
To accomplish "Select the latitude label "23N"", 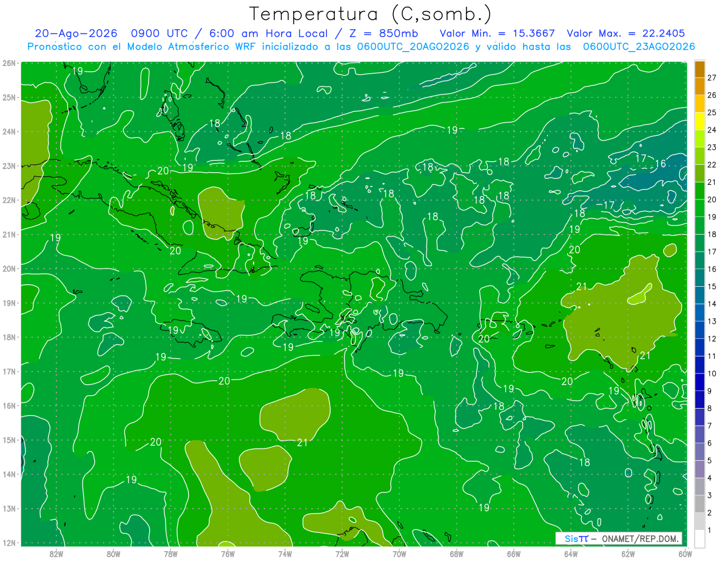I will click(9, 166).
